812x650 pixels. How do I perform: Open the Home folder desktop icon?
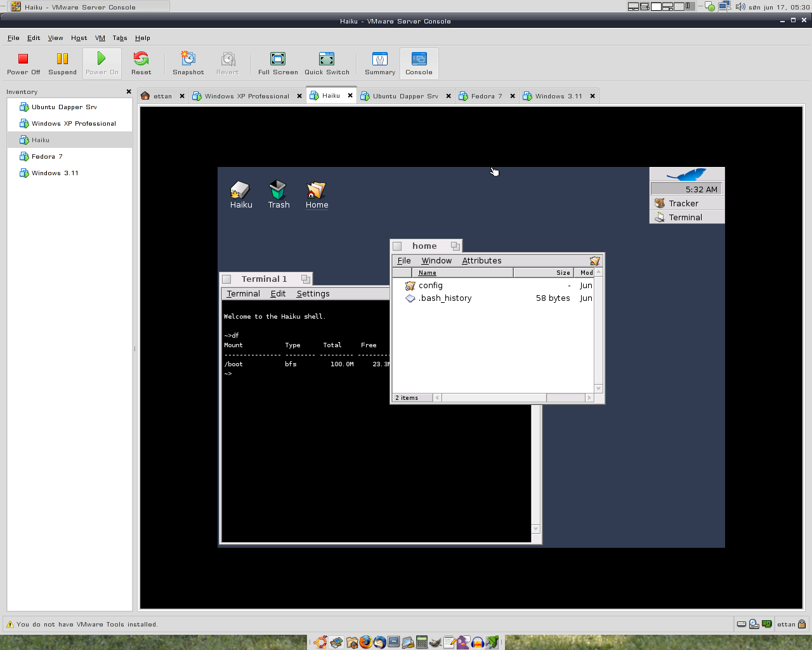point(317,195)
